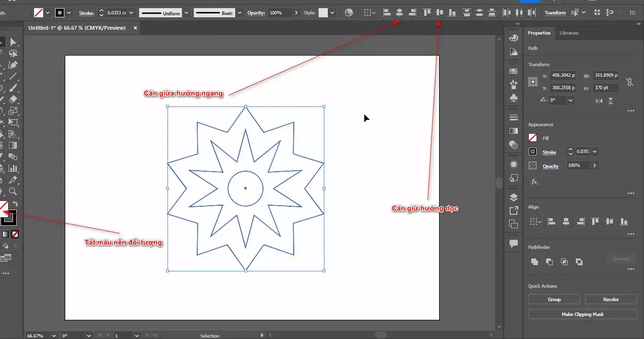Toggle Constrain Width and Height Proportions link
This screenshot has width=644, height=339.
(630, 82)
